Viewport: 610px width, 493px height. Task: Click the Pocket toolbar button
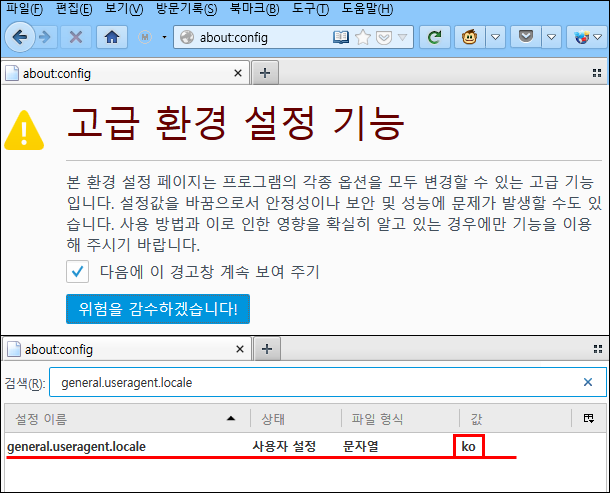526,37
